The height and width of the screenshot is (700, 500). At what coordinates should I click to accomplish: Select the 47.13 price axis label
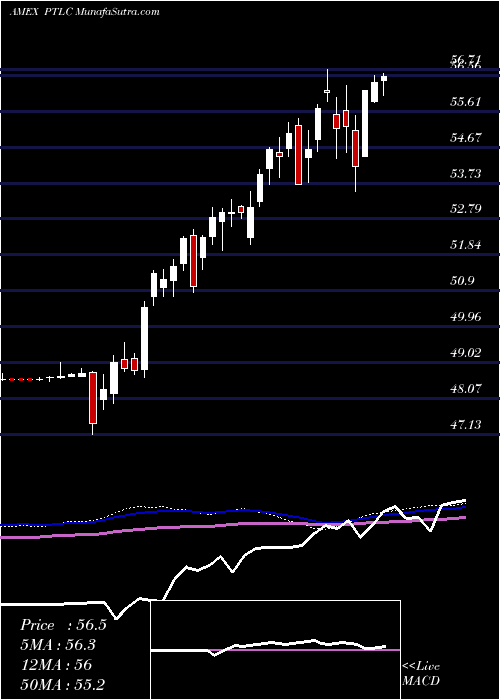click(x=466, y=424)
